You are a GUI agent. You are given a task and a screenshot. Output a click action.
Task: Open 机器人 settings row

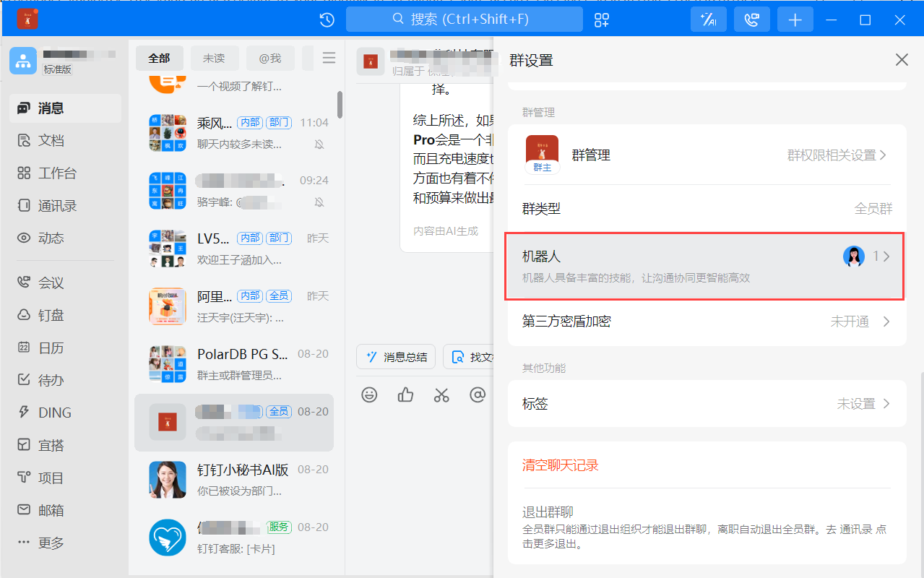704,267
